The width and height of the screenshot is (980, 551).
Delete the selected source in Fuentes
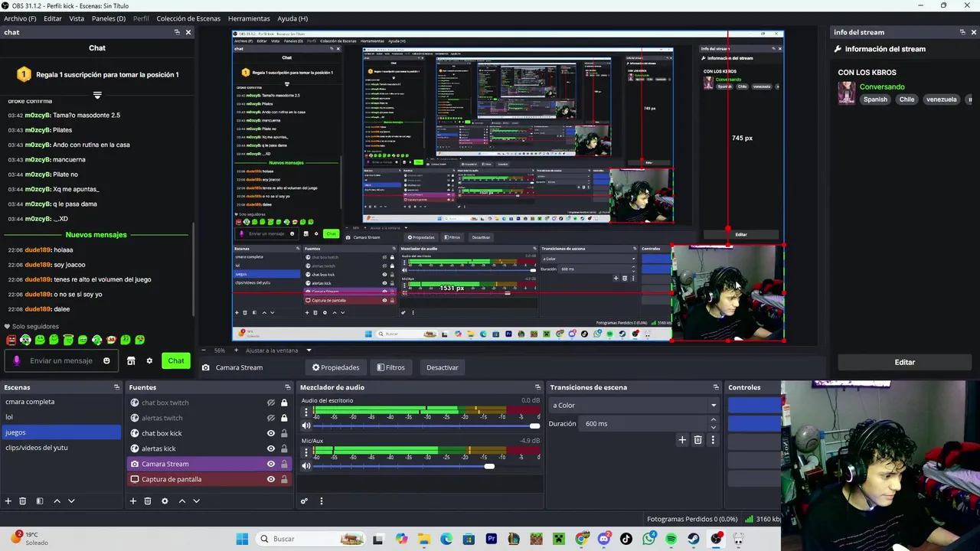click(x=148, y=501)
